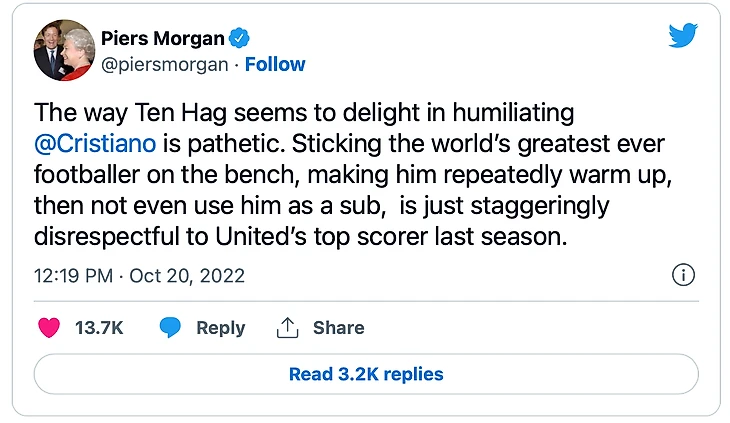Image resolution: width=730 pixels, height=423 pixels.
Task: Click the Piers Morgan display name
Action: coord(162,38)
